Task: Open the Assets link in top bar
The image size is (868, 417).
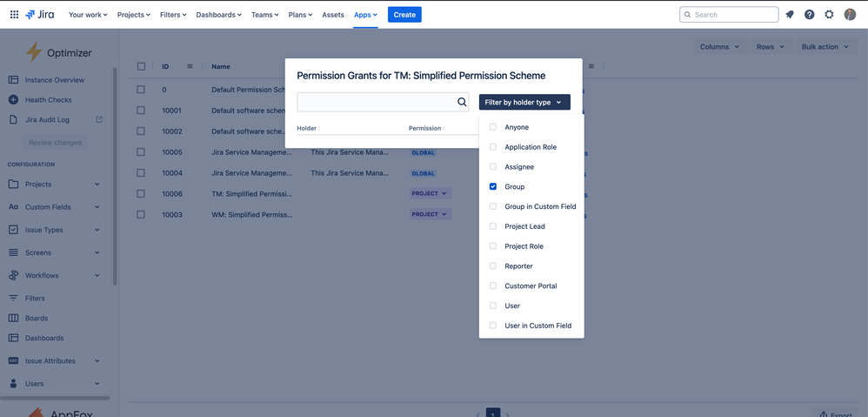Action: [x=333, y=15]
